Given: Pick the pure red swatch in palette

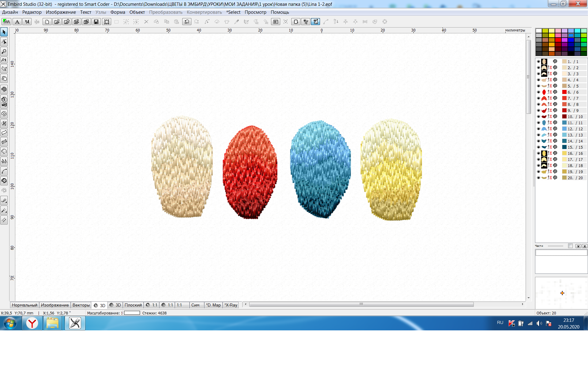Looking at the screenshot, I should 558,40.
